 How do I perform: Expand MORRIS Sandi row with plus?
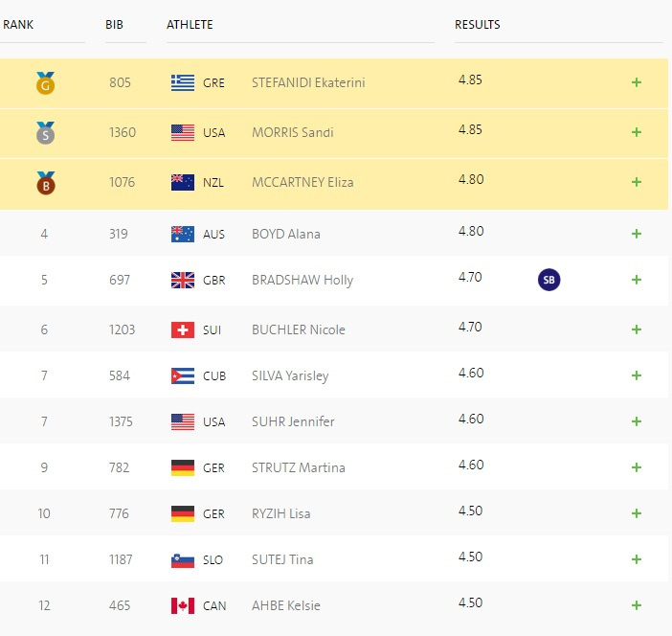(636, 132)
